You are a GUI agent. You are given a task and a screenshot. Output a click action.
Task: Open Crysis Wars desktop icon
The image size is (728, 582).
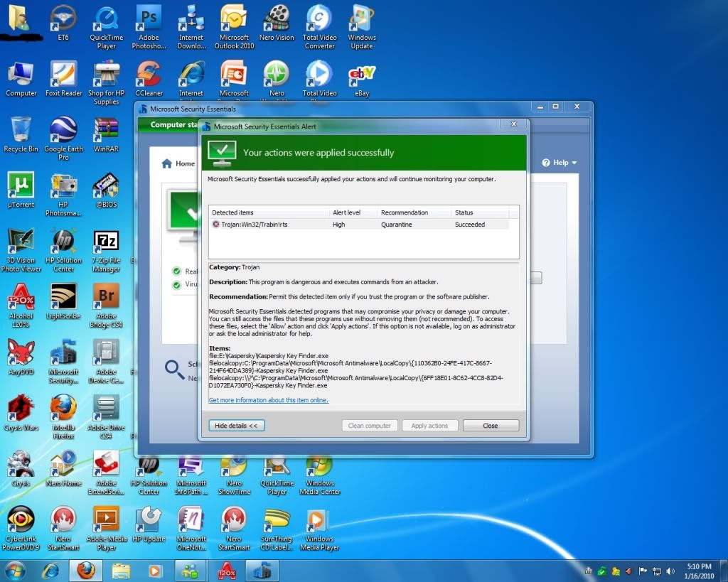(x=21, y=412)
